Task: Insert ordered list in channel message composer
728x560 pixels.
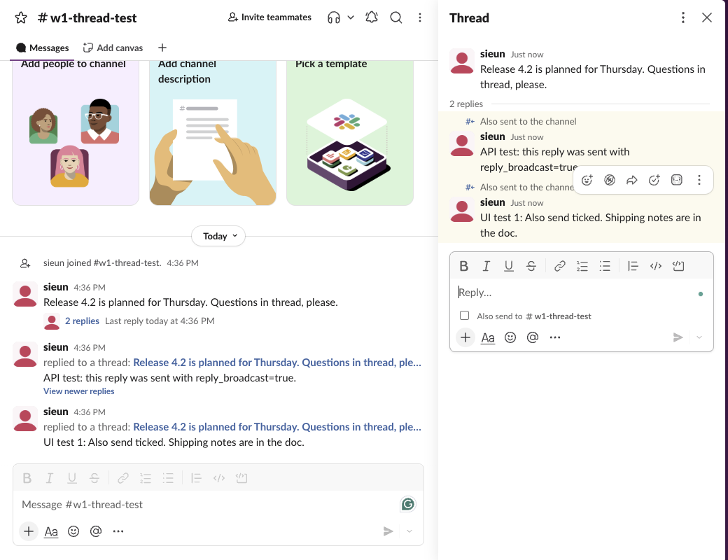Action: tap(146, 478)
